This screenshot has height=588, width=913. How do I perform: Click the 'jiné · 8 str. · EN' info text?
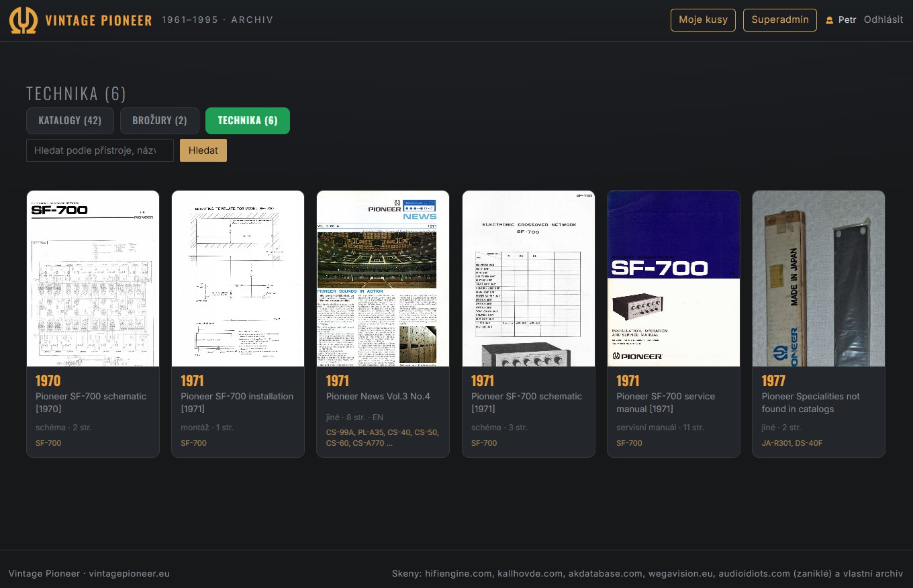tap(354, 418)
